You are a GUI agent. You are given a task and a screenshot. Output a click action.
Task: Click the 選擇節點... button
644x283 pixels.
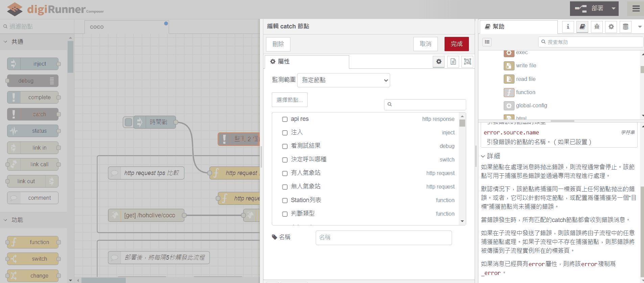[x=290, y=100]
